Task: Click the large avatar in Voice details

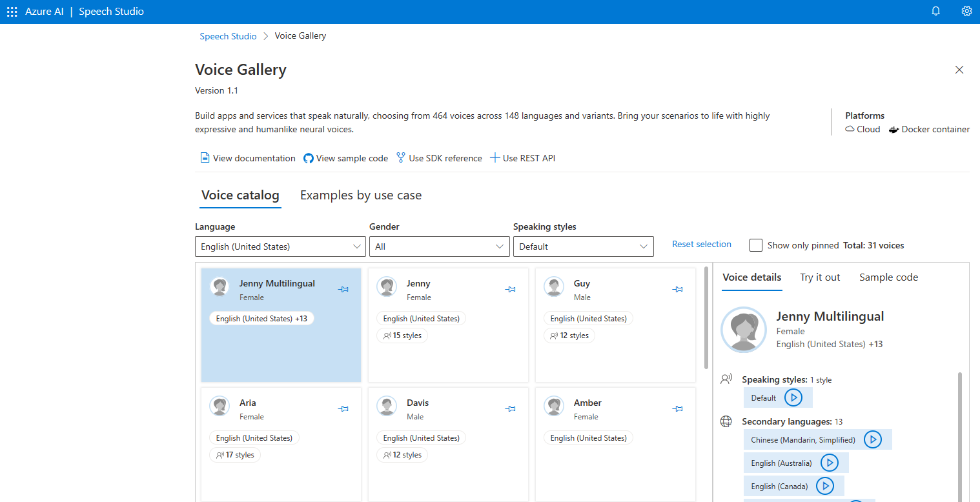Action: click(744, 329)
